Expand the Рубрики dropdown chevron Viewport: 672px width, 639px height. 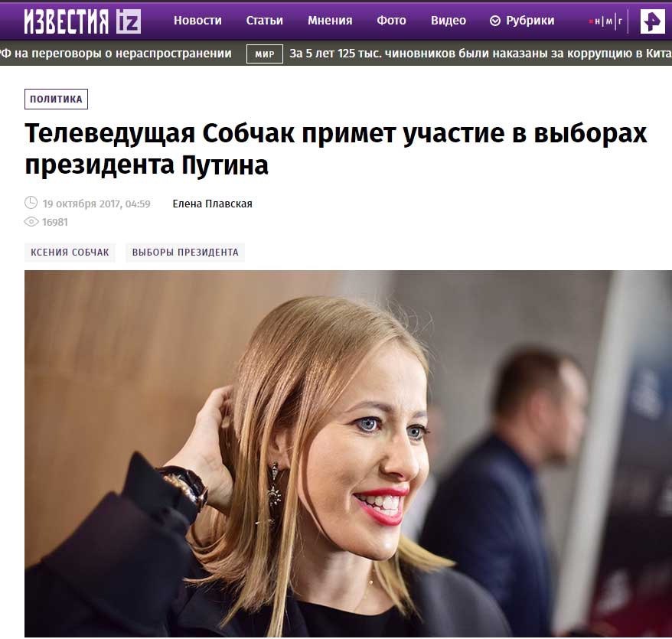495,21
